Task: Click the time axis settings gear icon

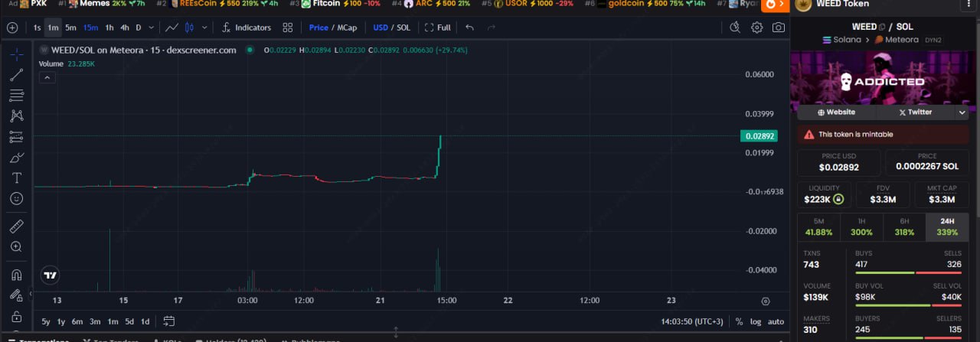Action: [766, 301]
